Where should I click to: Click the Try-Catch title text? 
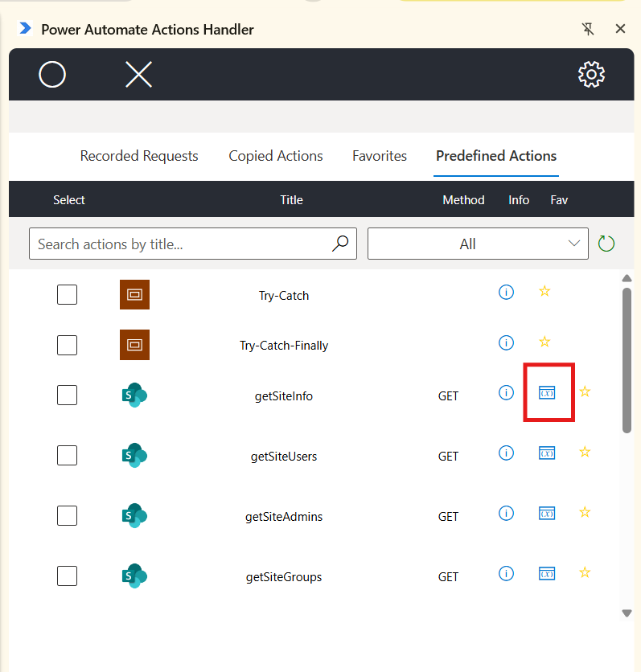(x=284, y=296)
